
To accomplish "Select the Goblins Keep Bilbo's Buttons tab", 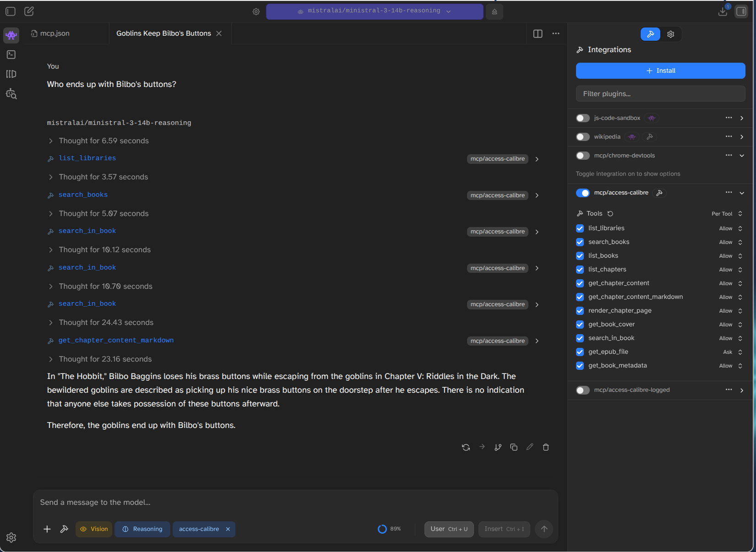I will pos(163,33).
